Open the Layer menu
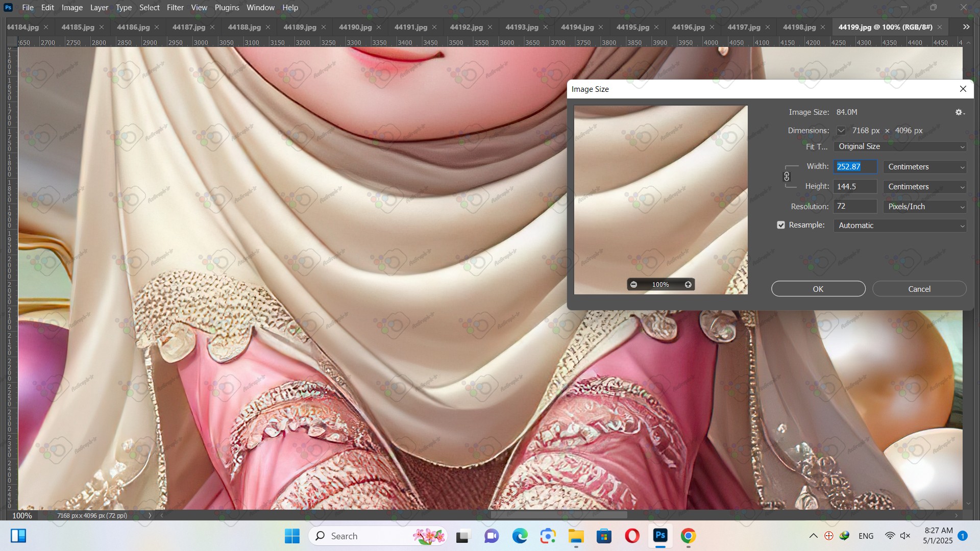The height and width of the screenshot is (551, 980). 99,8
